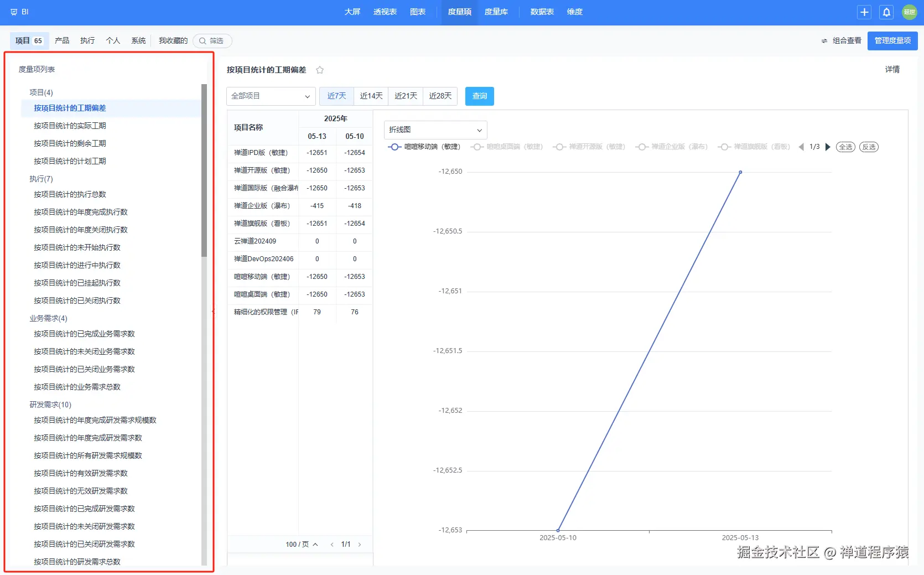Screen dimensions: 924x575
Task: Select 按项目统计的剩余工期 in the list
Action: tap(70, 144)
